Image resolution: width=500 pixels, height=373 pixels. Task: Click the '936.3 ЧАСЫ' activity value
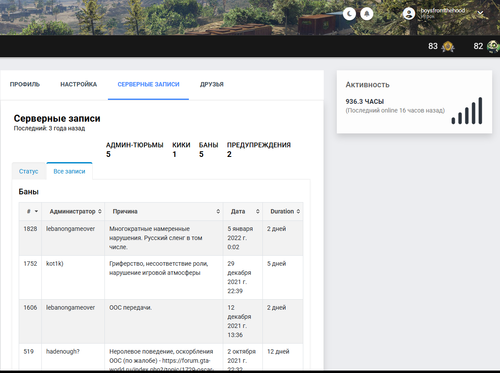[x=365, y=101]
